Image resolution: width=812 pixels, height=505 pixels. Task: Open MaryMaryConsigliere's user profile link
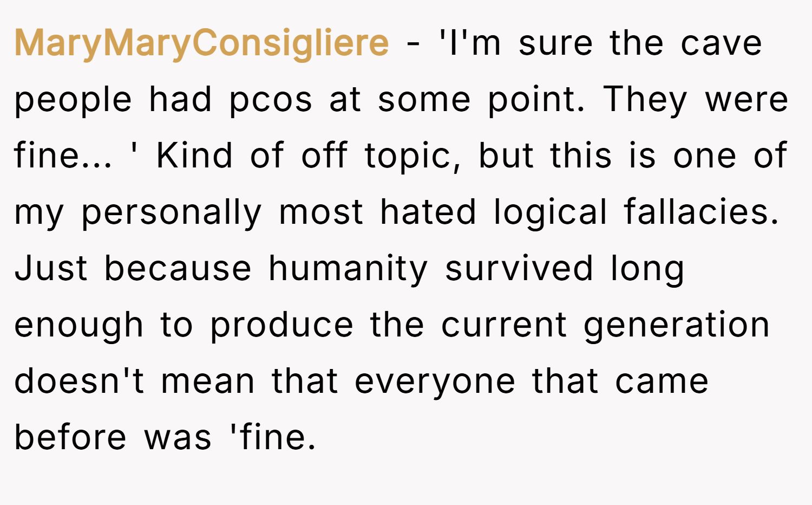pyautogui.click(x=201, y=43)
